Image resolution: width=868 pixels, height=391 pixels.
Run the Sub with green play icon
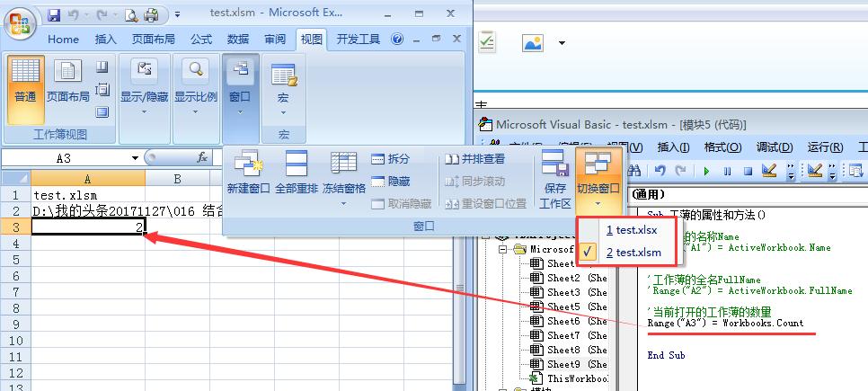click(x=707, y=171)
